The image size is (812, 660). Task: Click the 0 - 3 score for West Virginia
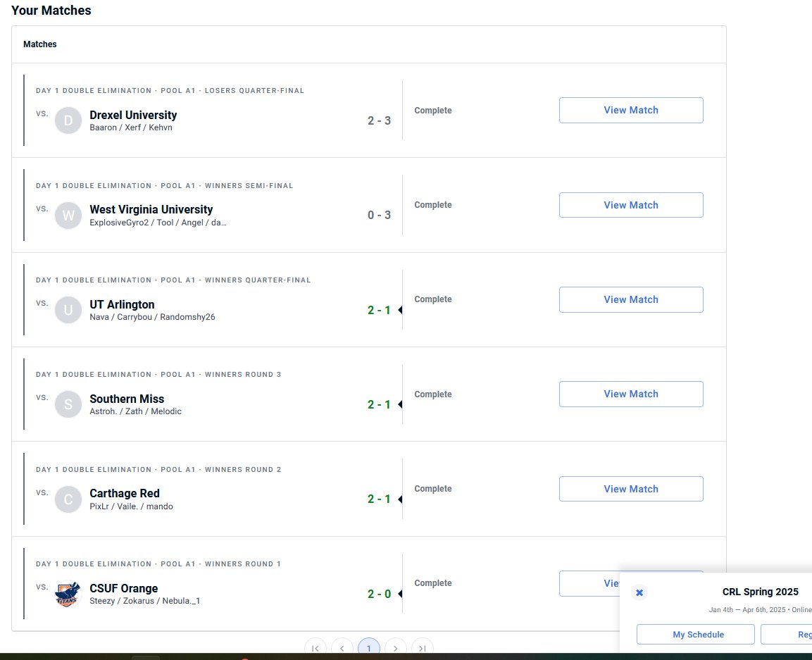(x=379, y=215)
